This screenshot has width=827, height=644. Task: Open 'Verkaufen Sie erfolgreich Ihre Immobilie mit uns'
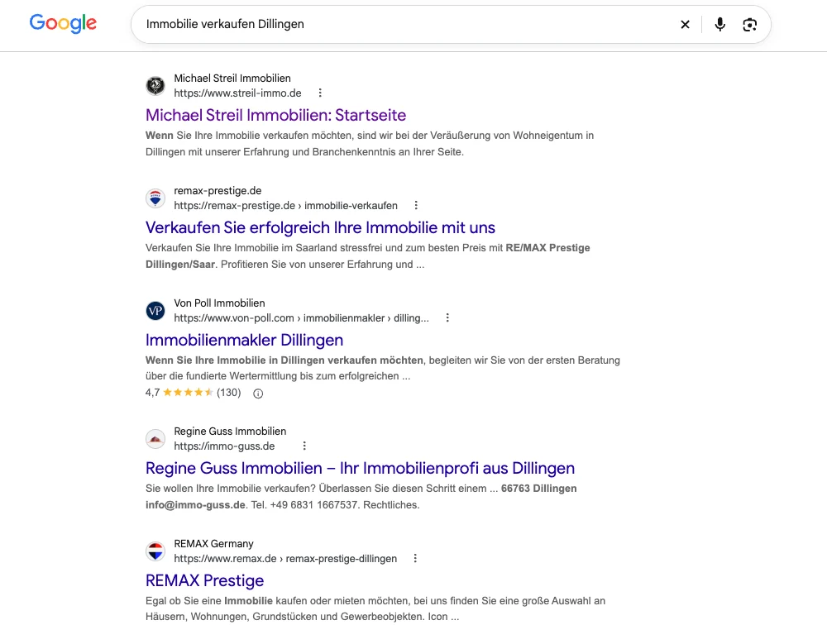point(320,227)
